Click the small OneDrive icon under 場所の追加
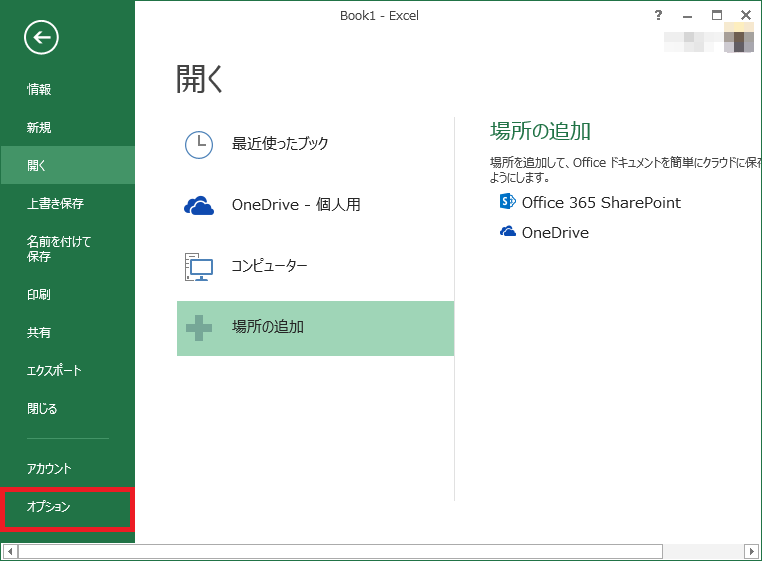762x561 pixels. (x=507, y=233)
